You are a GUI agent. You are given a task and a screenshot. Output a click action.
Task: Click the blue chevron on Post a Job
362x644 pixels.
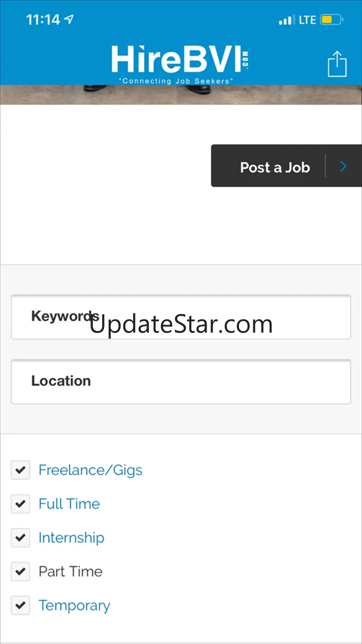coord(343,166)
